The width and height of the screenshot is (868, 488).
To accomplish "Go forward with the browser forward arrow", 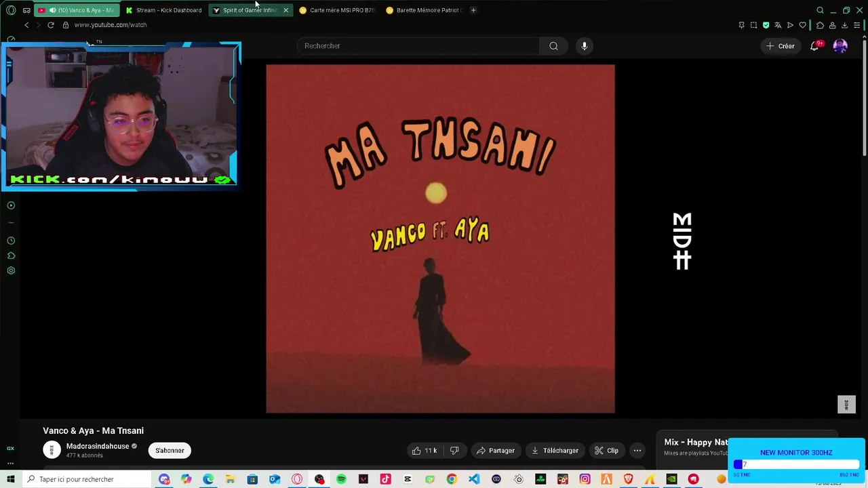I will pos(38,25).
